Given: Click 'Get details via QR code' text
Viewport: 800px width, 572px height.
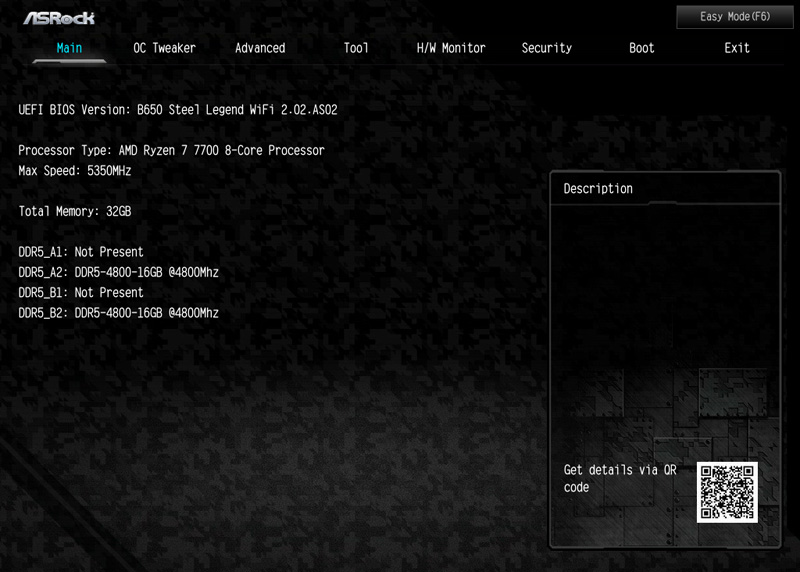Looking at the screenshot, I should pos(620,479).
